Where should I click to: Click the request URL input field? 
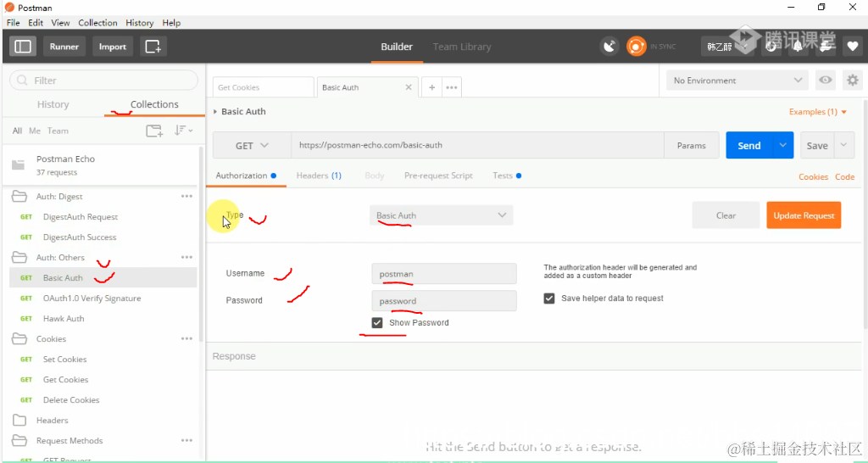pyautogui.click(x=478, y=145)
